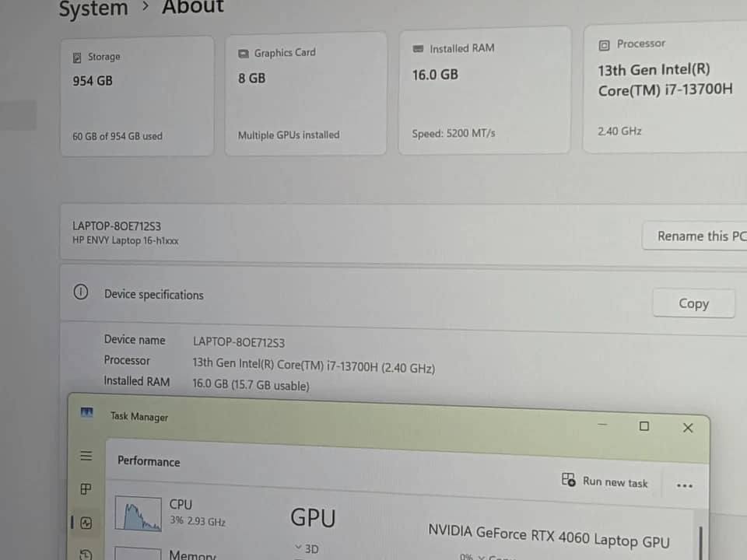Click the text '60 GB of 954 GB used'
Screen dimensions: 747x560
coord(117,136)
